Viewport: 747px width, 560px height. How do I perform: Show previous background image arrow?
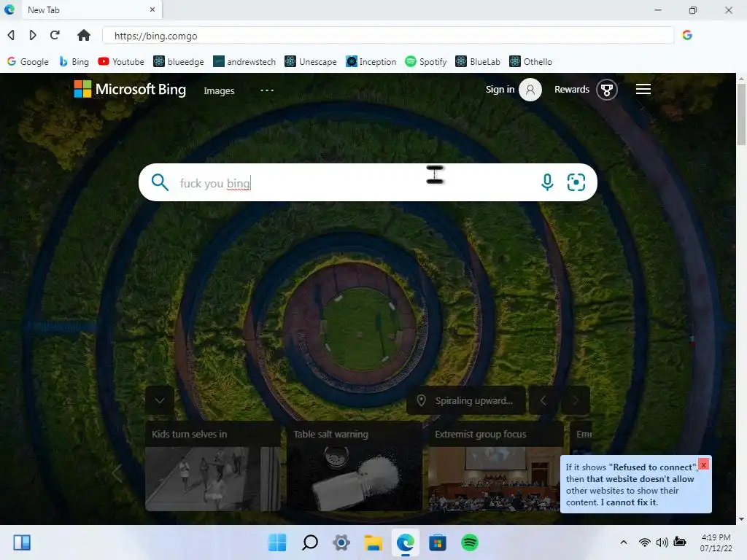click(x=543, y=400)
